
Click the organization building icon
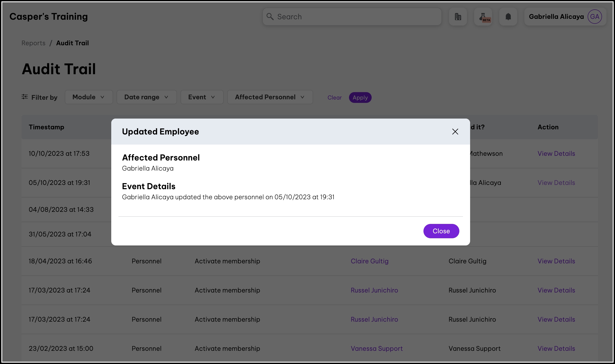coord(458,17)
